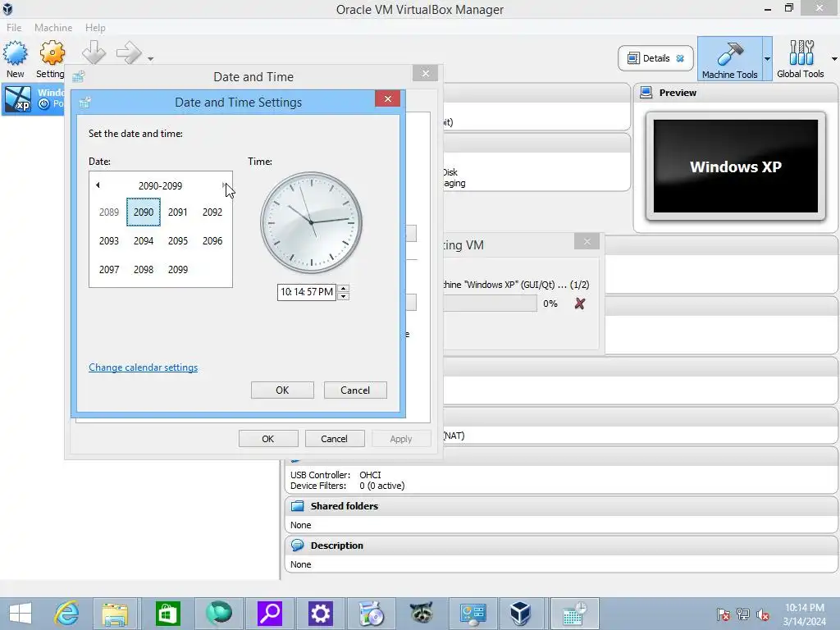Go to previous decade in calendar
This screenshot has width=840, height=630.
pos(98,185)
